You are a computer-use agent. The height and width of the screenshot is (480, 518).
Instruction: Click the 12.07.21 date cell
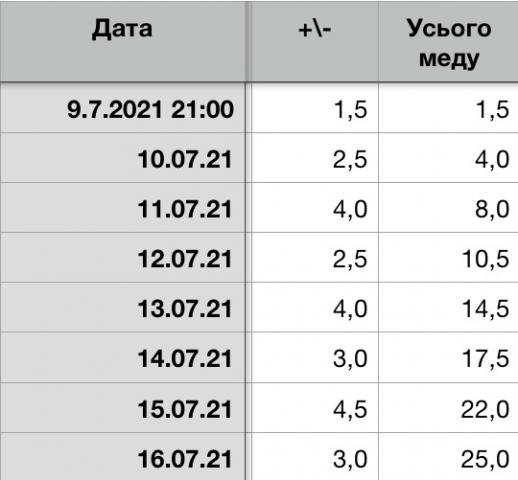(122, 258)
